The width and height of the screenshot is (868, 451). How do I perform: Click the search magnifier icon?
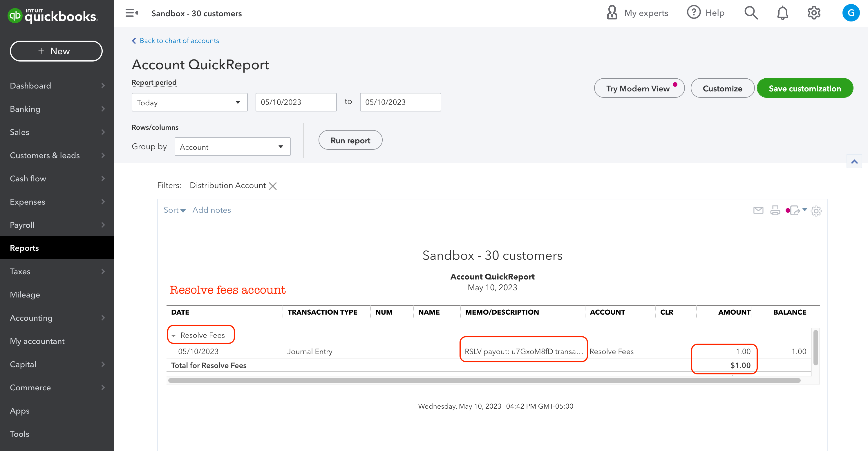(x=751, y=13)
